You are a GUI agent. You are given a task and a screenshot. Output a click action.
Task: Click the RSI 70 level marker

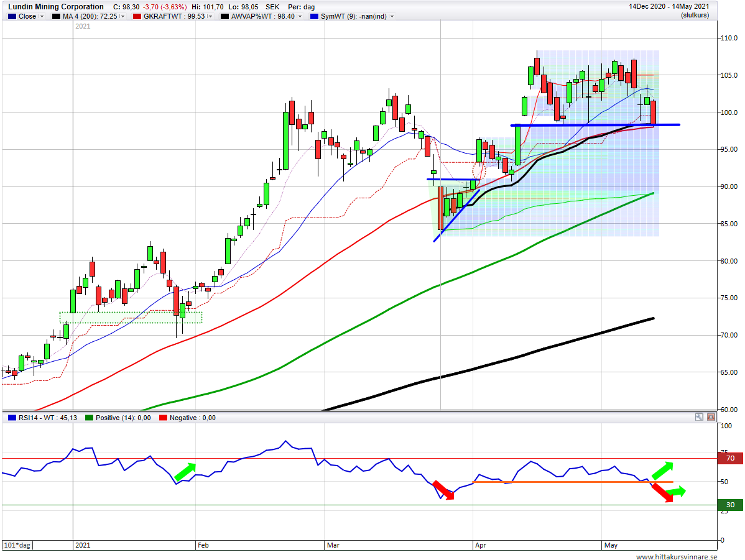(730, 458)
